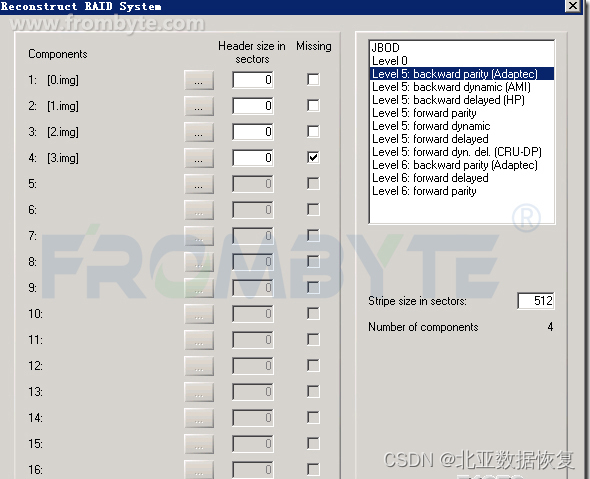Browse for component 2 image file
Viewport: 590px width, 479px height.
pos(199,106)
